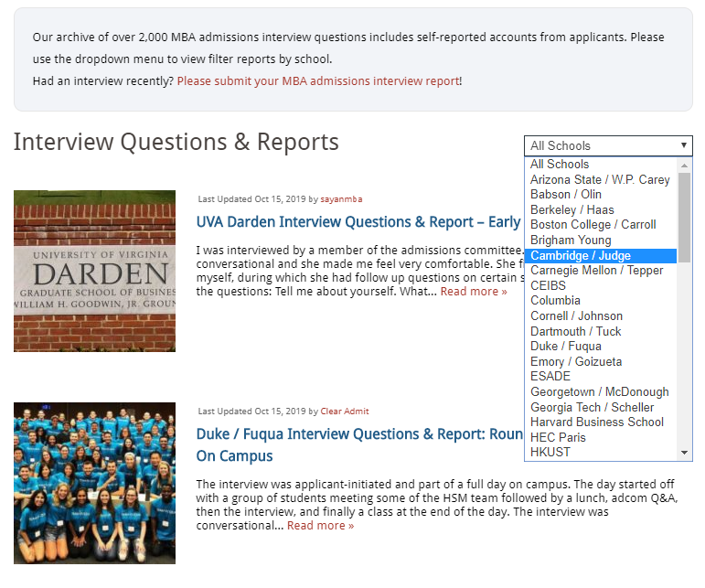
Task: Click University of Virginia Darden thumbnail
Action: (x=94, y=271)
